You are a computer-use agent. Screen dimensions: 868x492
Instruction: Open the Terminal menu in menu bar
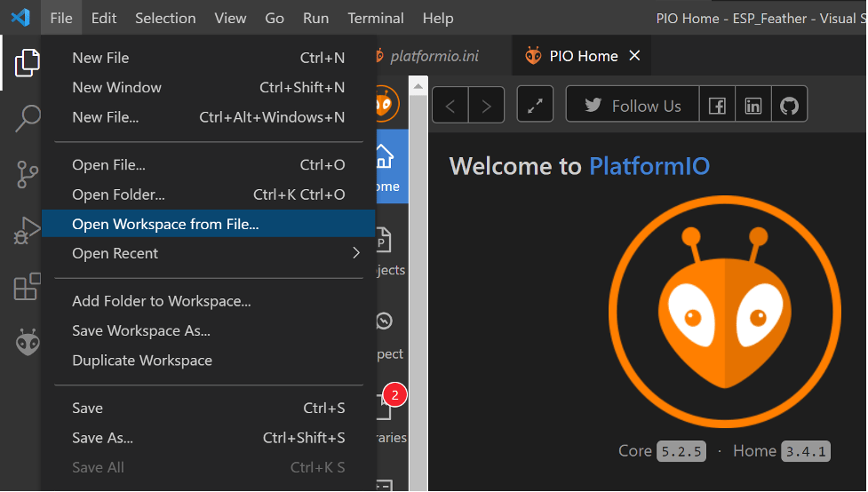(x=376, y=18)
